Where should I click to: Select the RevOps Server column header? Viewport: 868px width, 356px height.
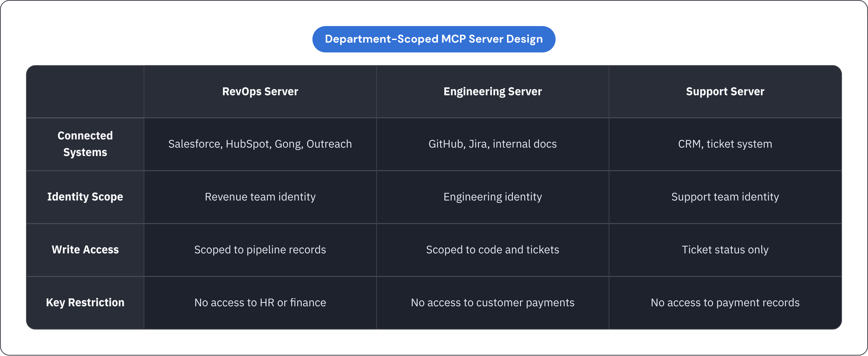point(260,92)
